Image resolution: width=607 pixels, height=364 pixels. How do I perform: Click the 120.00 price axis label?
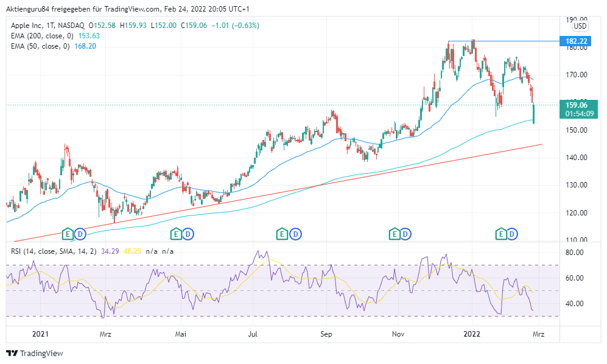coord(577,213)
